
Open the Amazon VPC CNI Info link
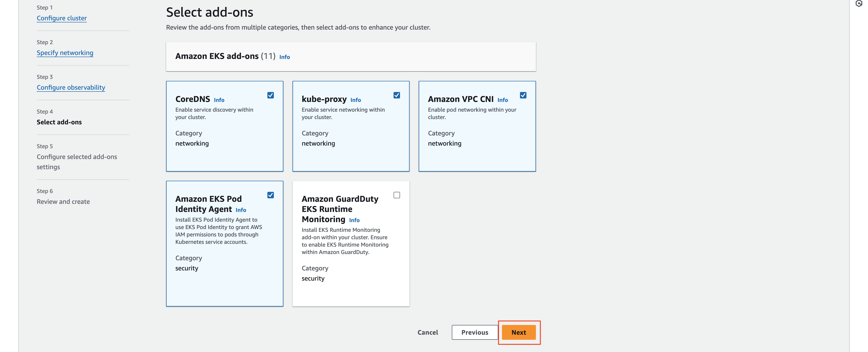tap(503, 100)
